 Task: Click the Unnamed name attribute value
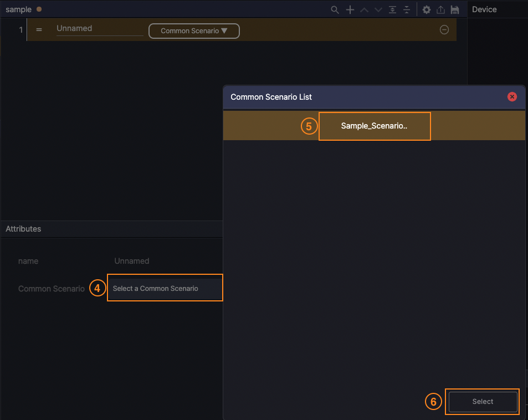(x=132, y=261)
